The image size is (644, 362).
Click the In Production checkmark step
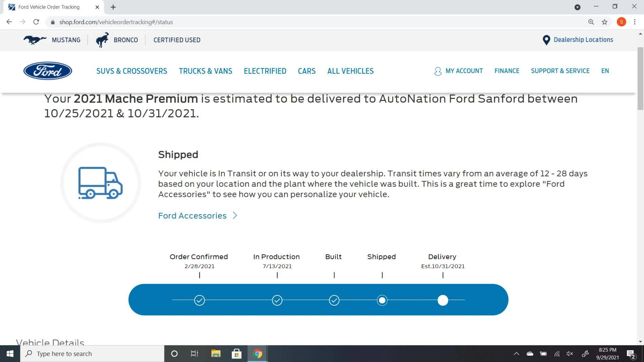point(277,300)
